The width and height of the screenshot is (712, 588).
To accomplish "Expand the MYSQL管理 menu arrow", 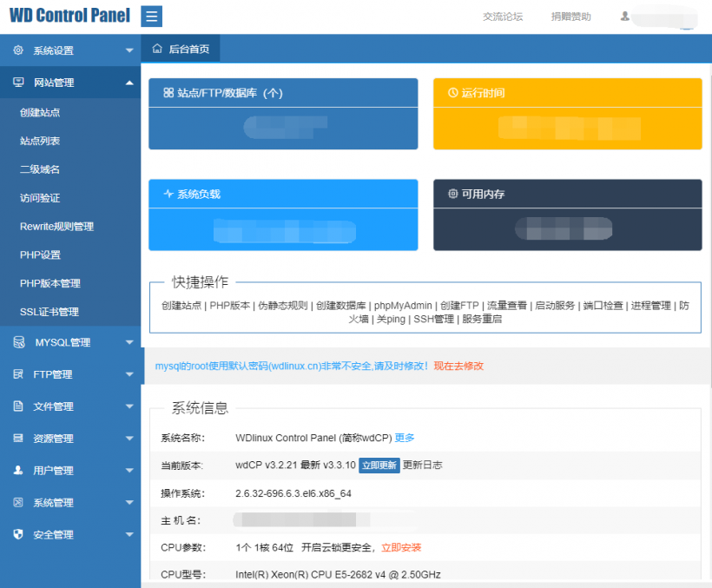I will click(129, 342).
